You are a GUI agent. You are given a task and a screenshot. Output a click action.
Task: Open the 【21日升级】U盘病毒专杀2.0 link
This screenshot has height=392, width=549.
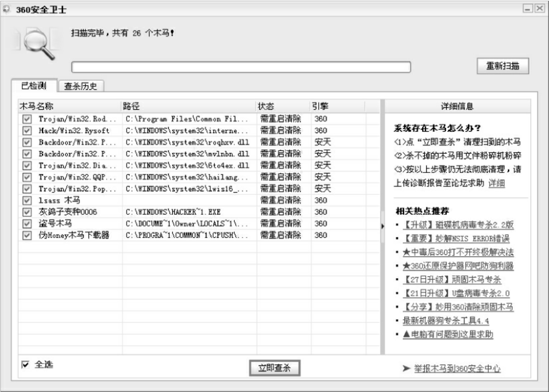(x=456, y=293)
